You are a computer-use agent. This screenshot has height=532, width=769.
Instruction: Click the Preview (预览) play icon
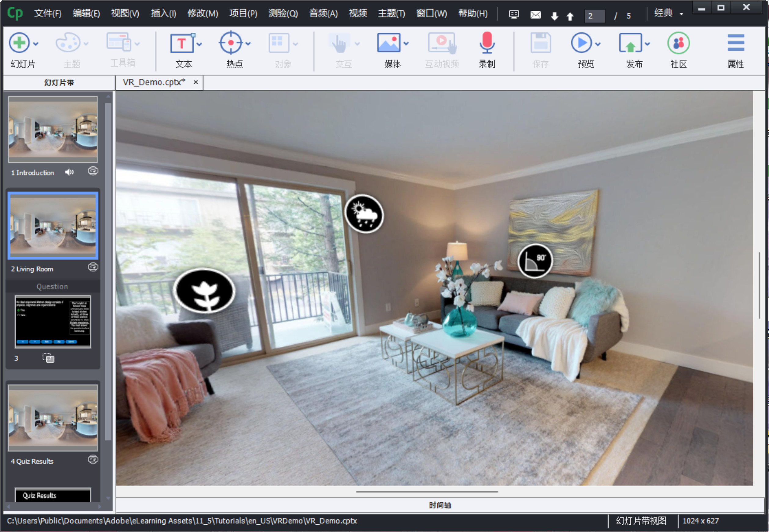click(581, 43)
